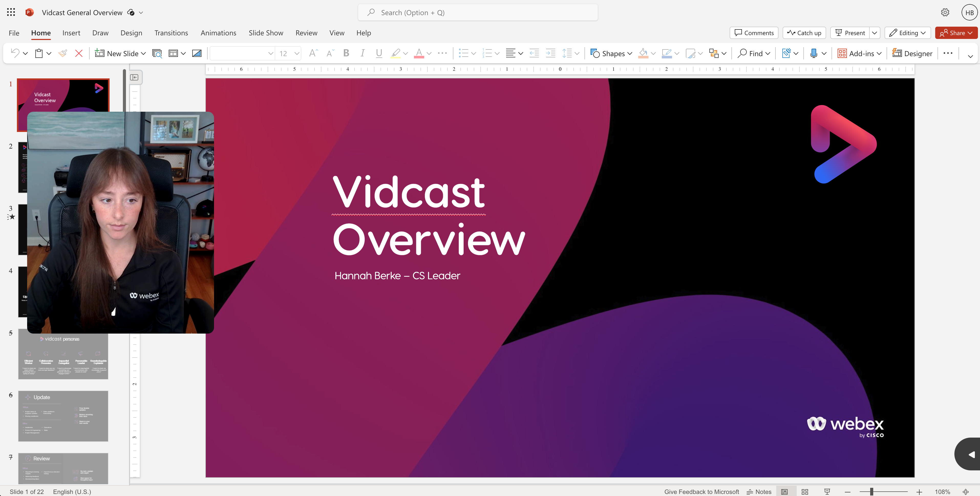Open the Comments pane
The image size is (980, 496).
point(754,33)
